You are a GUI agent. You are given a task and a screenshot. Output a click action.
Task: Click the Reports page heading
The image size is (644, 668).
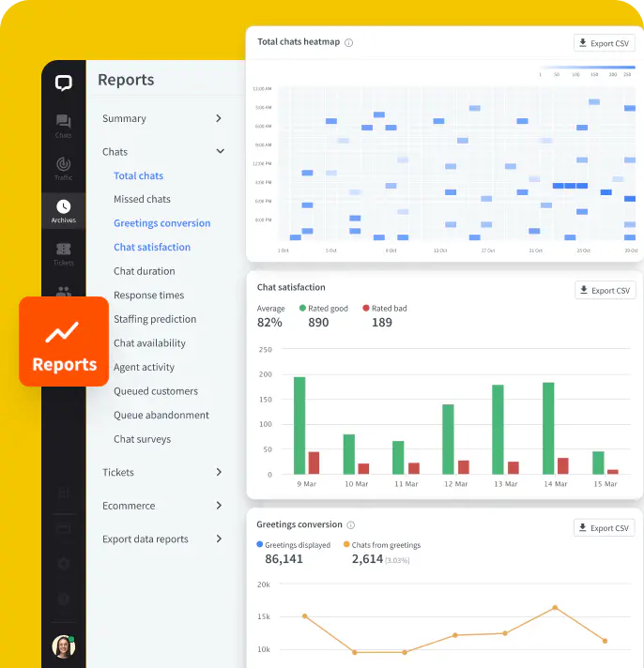tap(126, 80)
